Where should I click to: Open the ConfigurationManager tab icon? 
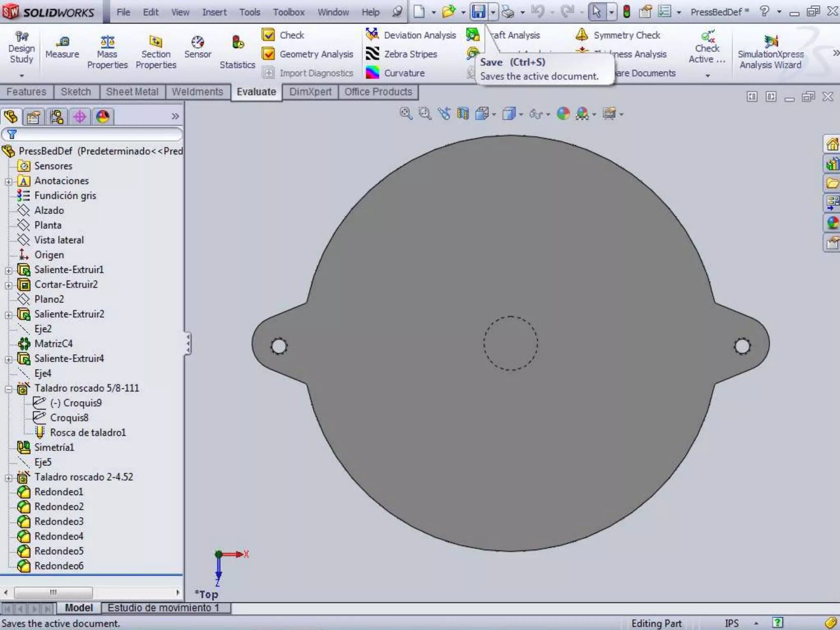coord(57,117)
